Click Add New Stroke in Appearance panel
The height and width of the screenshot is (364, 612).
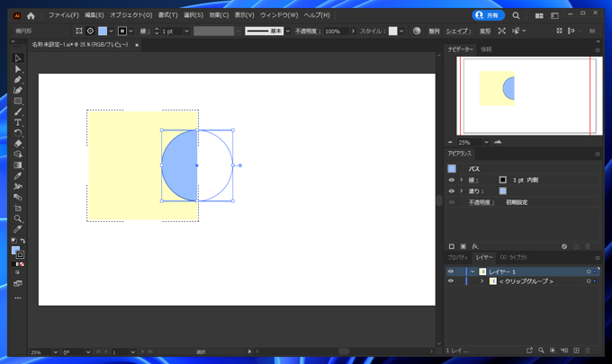click(x=452, y=246)
